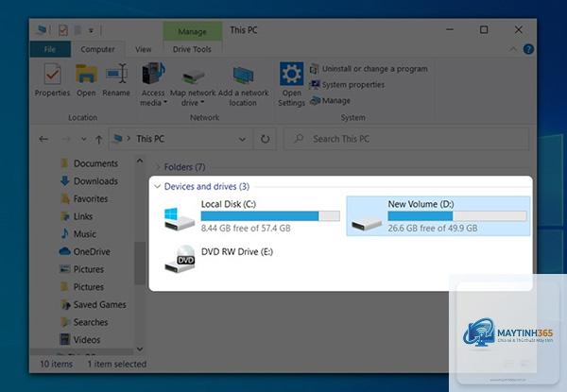Click the Refresh button
The width and height of the screenshot is (567, 392).
pyautogui.click(x=265, y=139)
